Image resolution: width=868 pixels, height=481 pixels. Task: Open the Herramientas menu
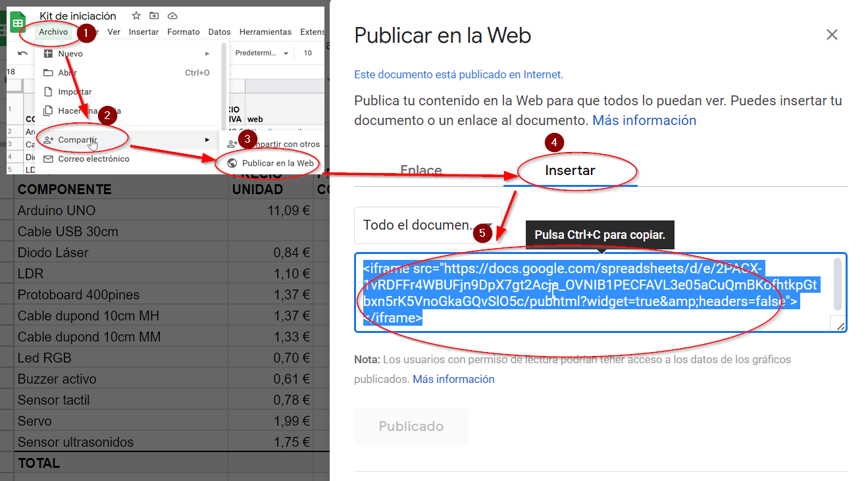coord(265,32)
